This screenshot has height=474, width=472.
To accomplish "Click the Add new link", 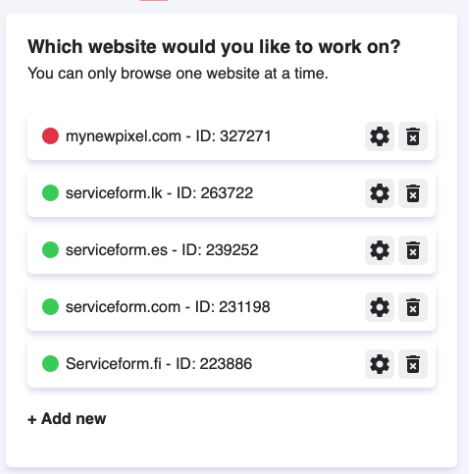I will click(x=67, y=419).
